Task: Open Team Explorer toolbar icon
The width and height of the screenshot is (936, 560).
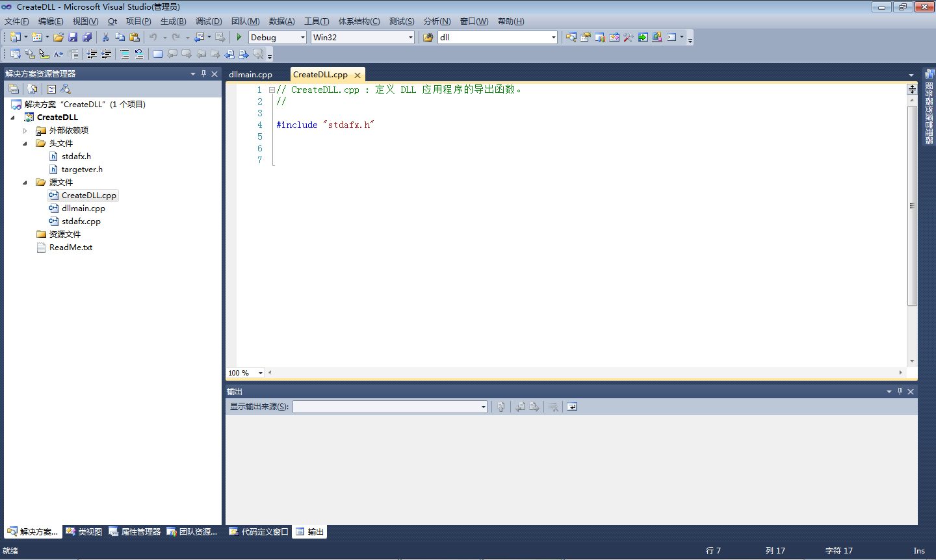Action: [600, 37]
